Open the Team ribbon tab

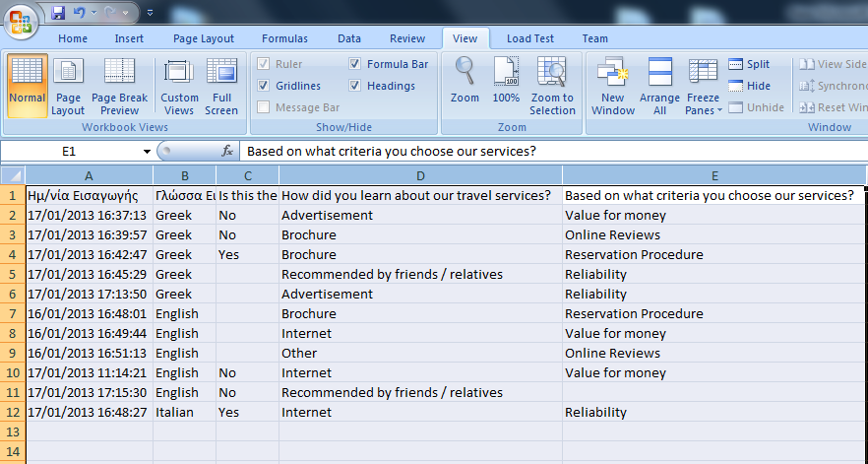[x=595, y=38]
